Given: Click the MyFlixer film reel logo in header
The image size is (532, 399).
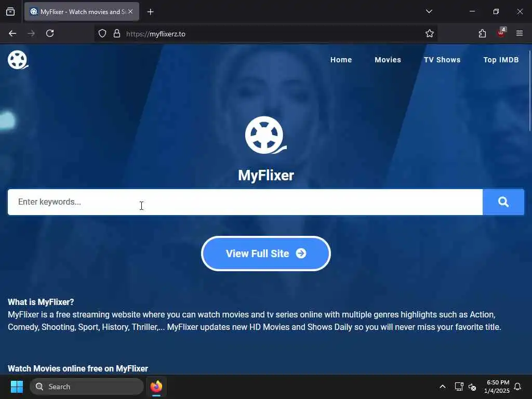Looking at the screenshot, I should pyautogui.click(x=18, y=60).
